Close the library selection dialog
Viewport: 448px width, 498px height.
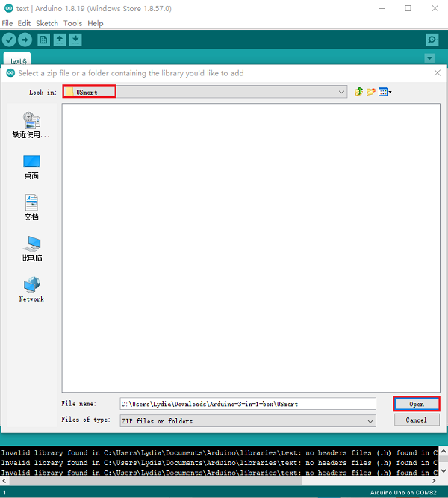point(438,73)
